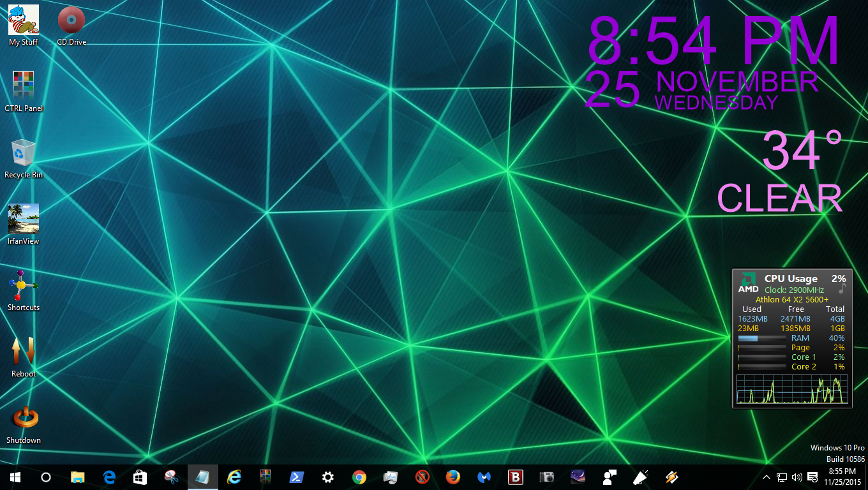The image size is (868, 490).
Task: Open the taskbar clock showing 8:55 PM
Action: [841, 477]
